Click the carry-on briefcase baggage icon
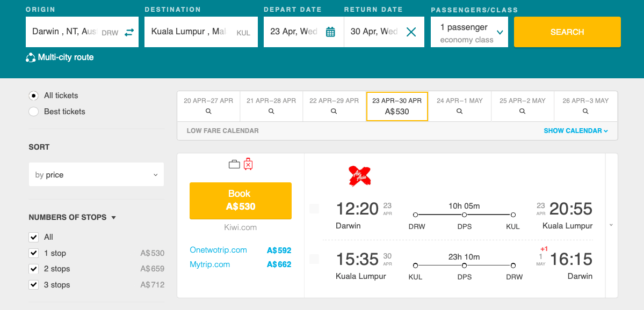This screenshot has height=310, width=644. [234, 165]
